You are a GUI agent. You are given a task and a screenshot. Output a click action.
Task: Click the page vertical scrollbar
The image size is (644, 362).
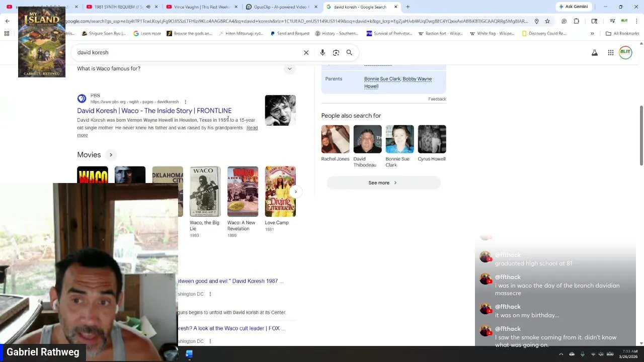click(641, 136)
